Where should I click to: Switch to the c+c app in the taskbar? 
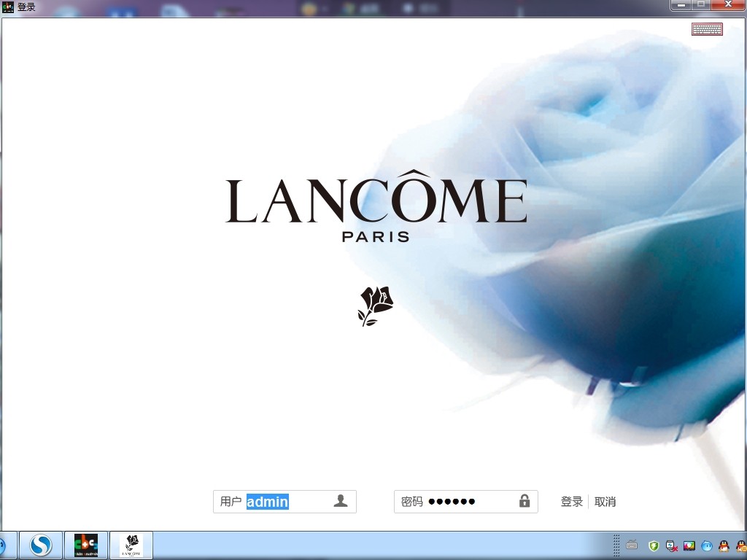(x=86, y=545)
